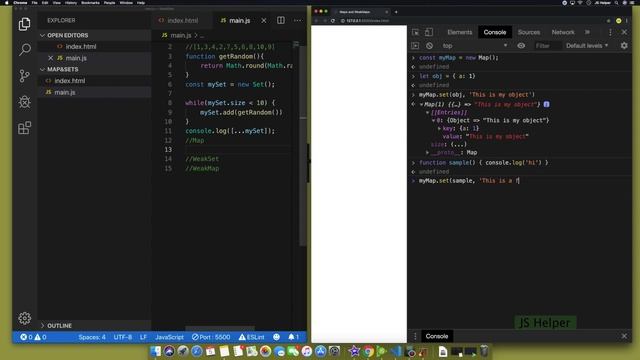The width and height of the screenshot is (640, 360).
Task: Click the feedback smiley in status bar
Action: pos(276,337)
